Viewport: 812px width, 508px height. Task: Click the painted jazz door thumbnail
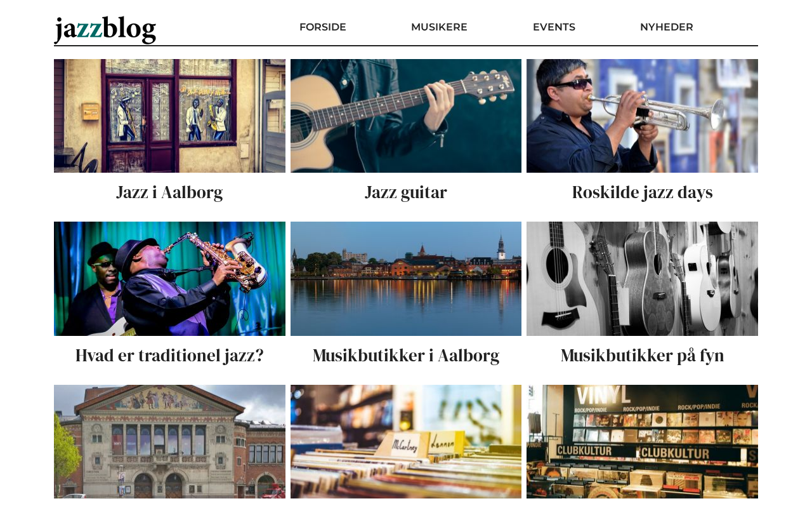[x=169, y=116]
